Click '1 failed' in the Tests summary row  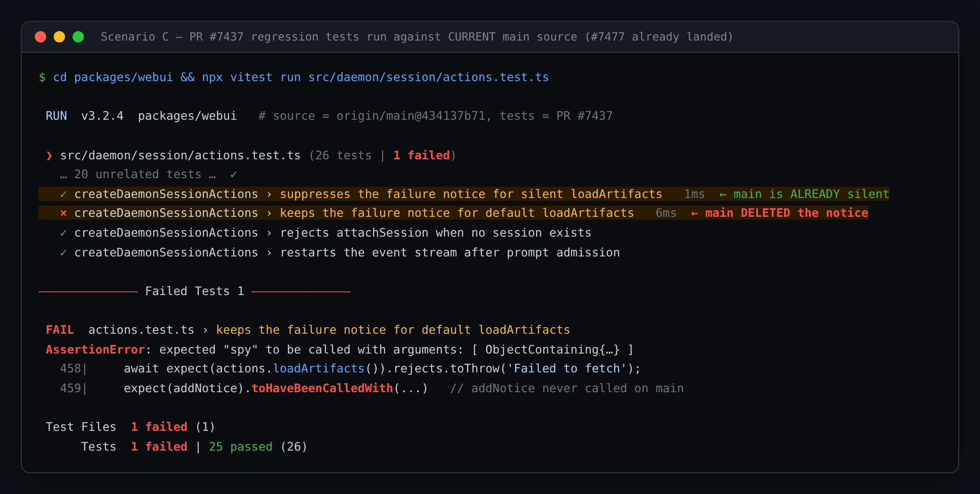tap(159, 447)
